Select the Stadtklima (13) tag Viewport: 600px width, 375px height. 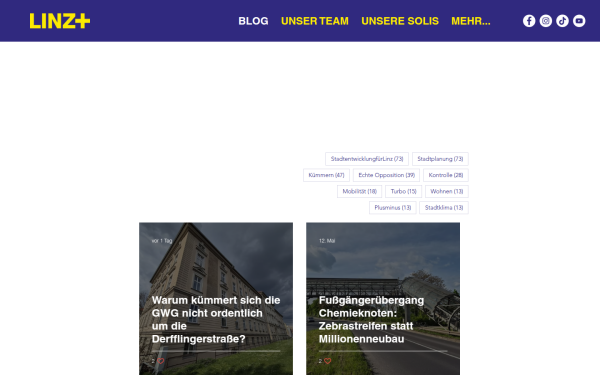[x=444, y=208]
